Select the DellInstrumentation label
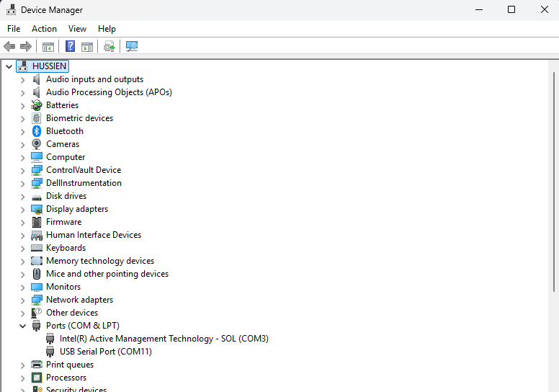This screenshot has width=559, height=392. [x=84, y=183]
